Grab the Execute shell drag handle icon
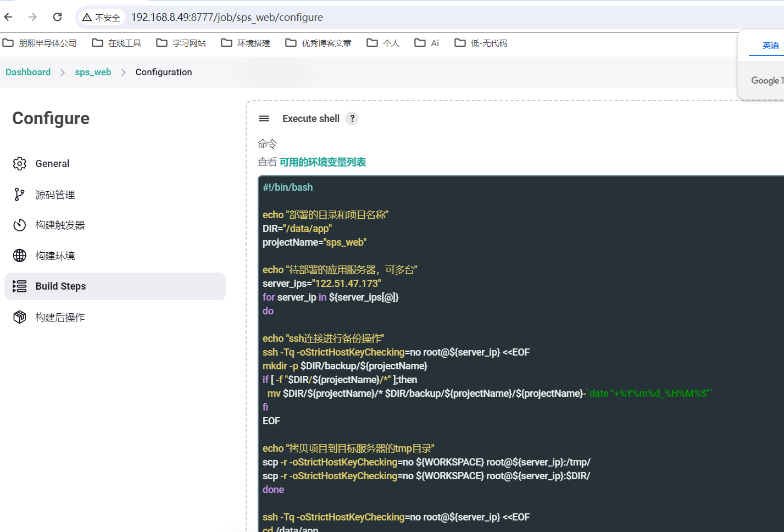This screenshot has height=532, width=784. (264, 119)
